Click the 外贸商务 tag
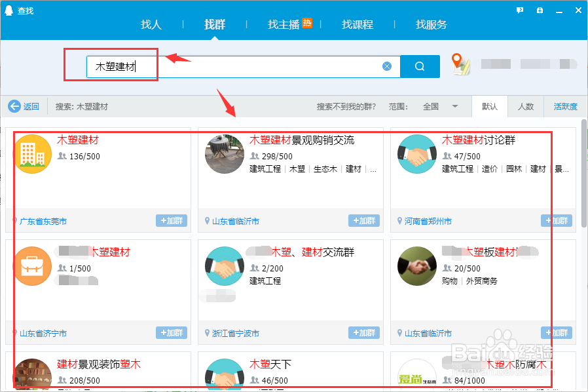This screenshot has height=392, width=588. pyautogui.click(x=481, y=281)
